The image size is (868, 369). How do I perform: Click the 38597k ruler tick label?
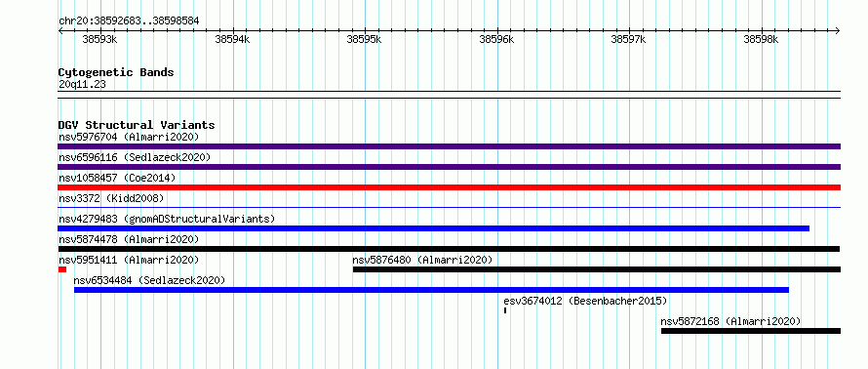pyautogui.click(x=628, y=39)
